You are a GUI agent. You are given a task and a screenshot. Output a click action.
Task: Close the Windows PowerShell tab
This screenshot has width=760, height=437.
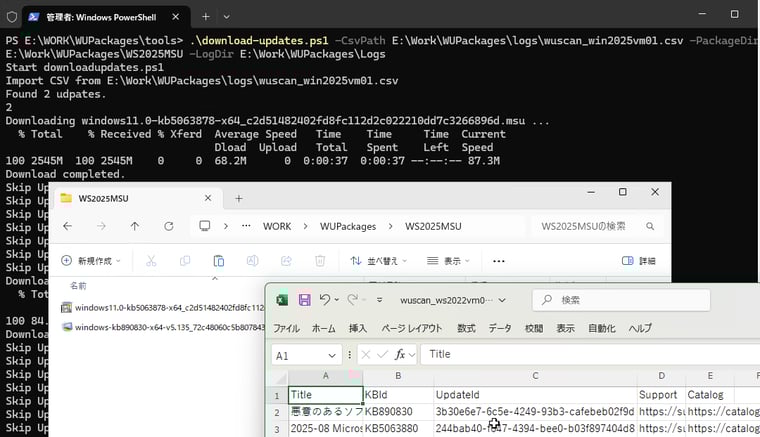coord(175,16)
